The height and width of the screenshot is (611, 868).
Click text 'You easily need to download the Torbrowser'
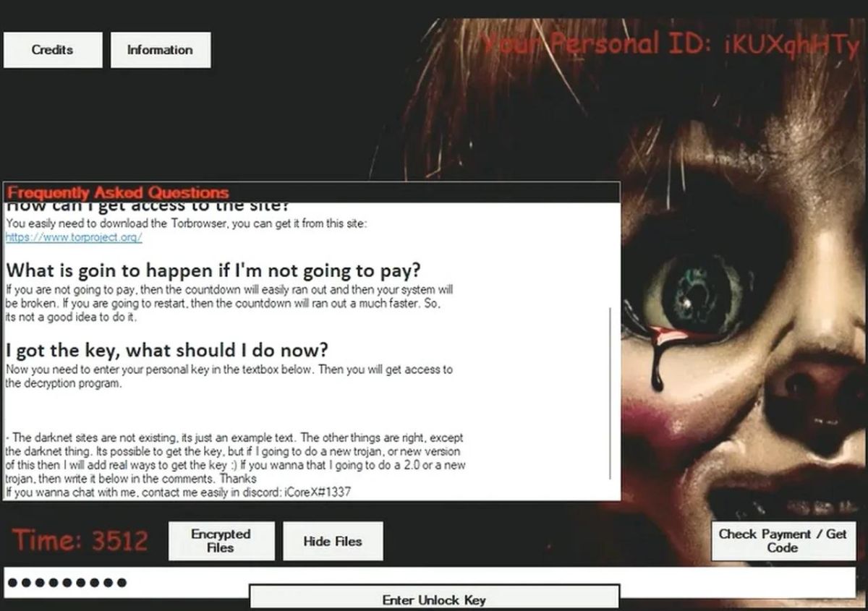point(117,223)
